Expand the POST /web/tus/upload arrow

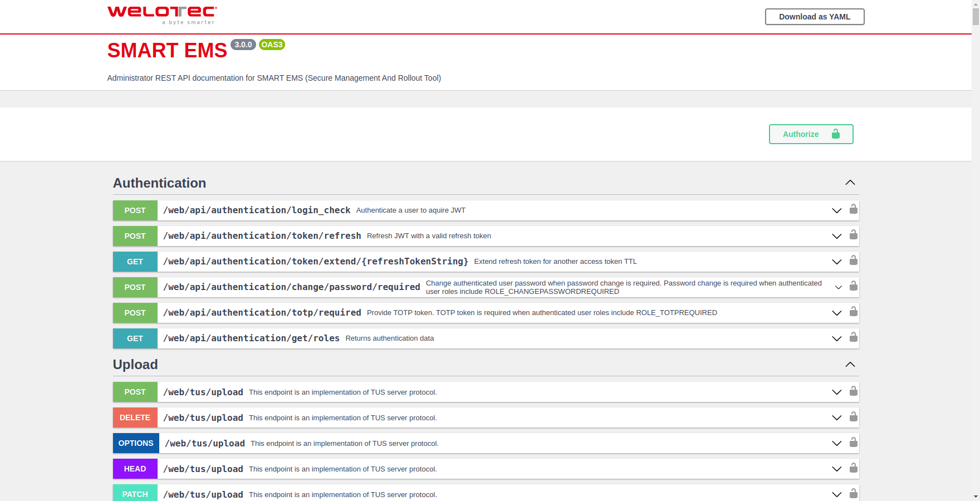(x=836, y=392)
